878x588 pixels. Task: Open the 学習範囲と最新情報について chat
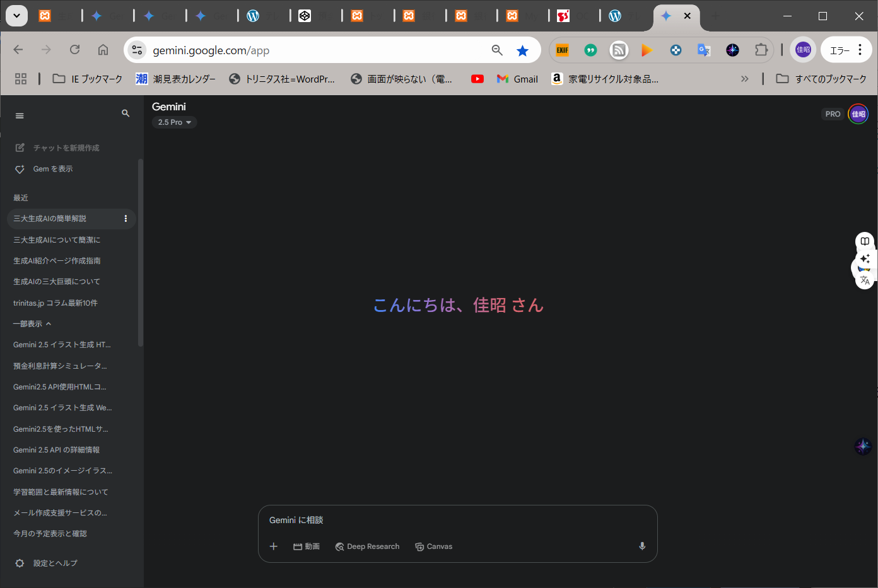tap(61, 492)
